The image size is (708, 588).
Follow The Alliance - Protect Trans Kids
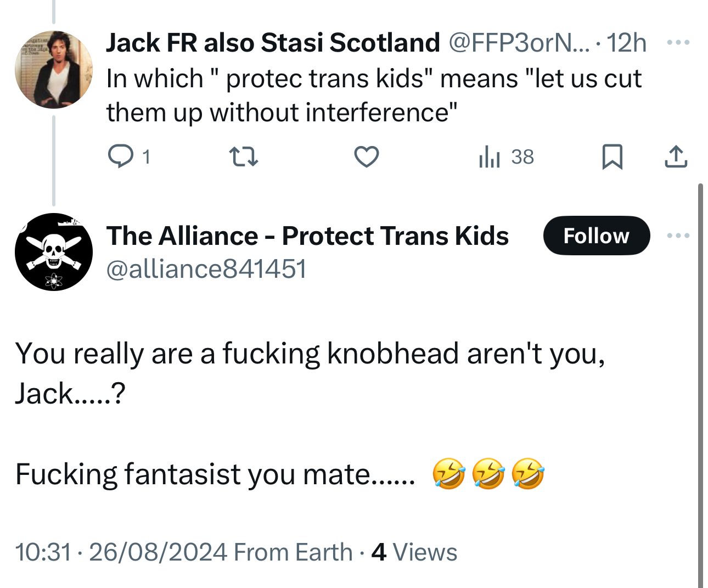click(x=596, y=236)
